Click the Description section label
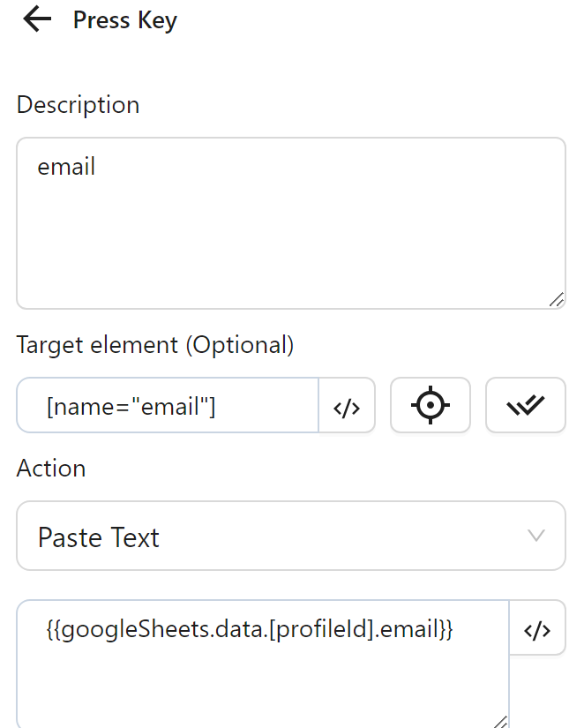Viewport: 569px width, 728px height. click(78, 104)
